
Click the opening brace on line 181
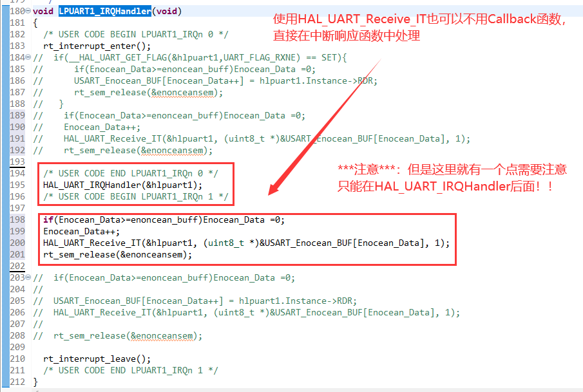(35, 23)
